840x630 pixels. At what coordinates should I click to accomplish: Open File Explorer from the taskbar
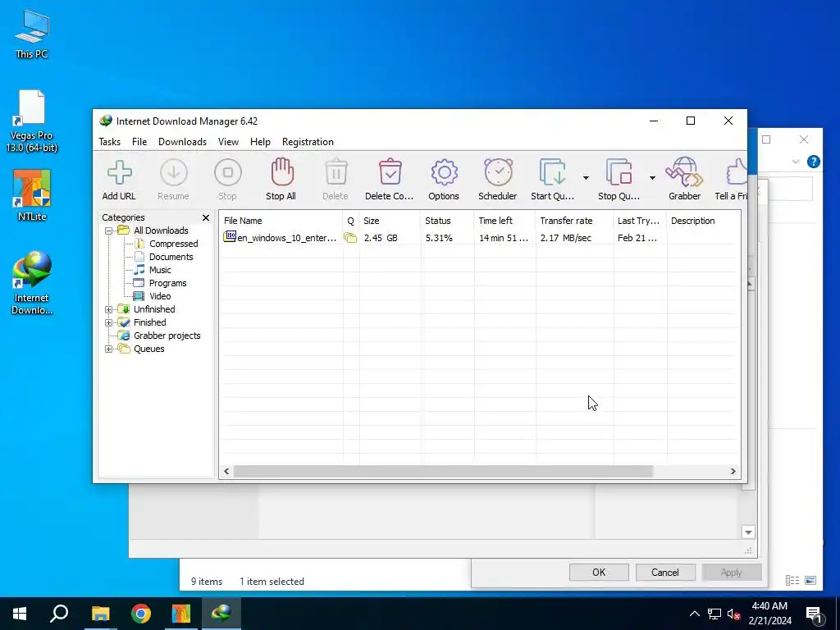click(x=100, y=614)
